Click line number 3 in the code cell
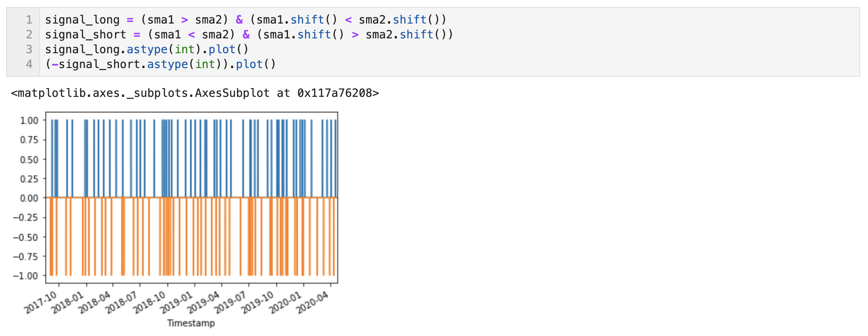868x336 pixels. click(29, 49)
